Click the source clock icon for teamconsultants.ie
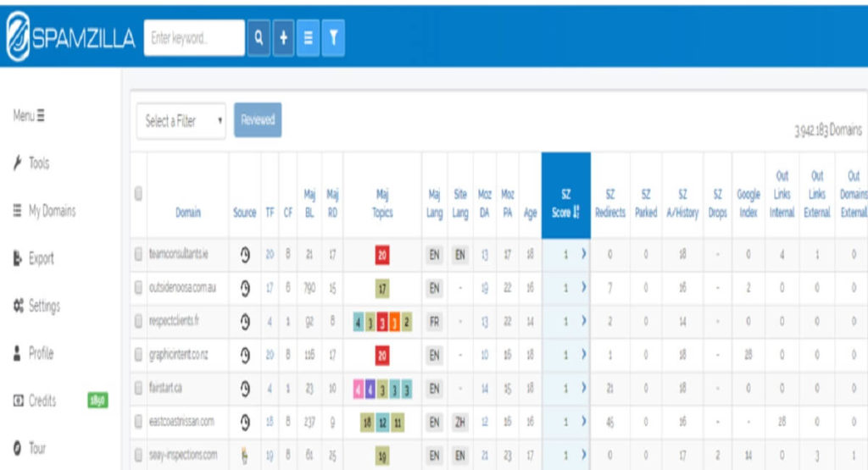The height and width of the screenshot is (470, 868). (x=245, y=255)
